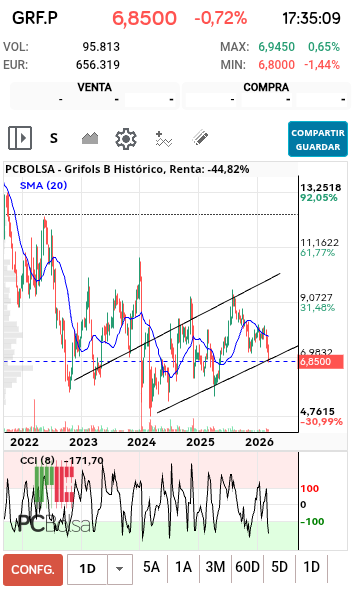Viewport: 360px width, 591px height.
Task: Choose the 5D time range
Action: click(x=280, y=567)
